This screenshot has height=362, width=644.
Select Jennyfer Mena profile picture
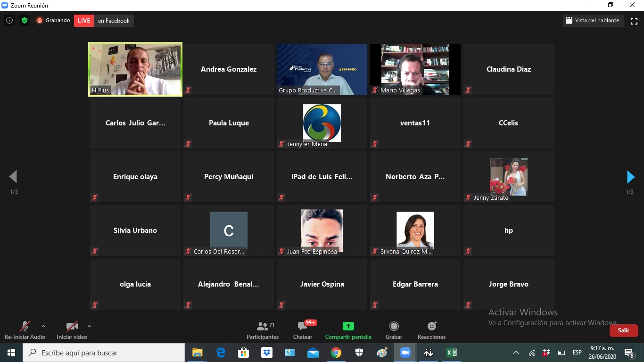click(322, 123)
